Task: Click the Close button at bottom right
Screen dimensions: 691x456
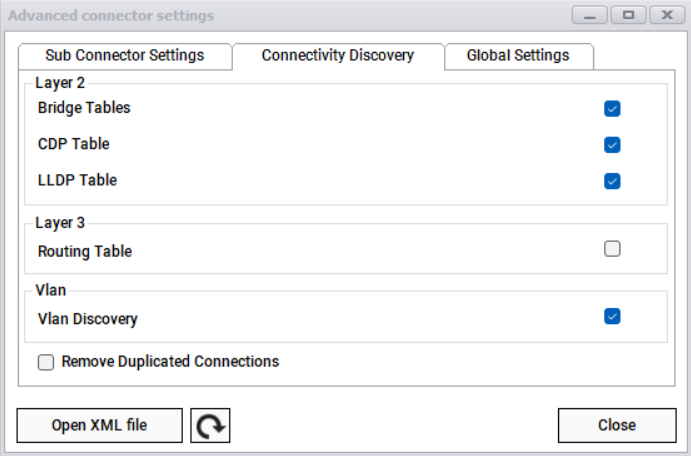Action: [616, 425]
